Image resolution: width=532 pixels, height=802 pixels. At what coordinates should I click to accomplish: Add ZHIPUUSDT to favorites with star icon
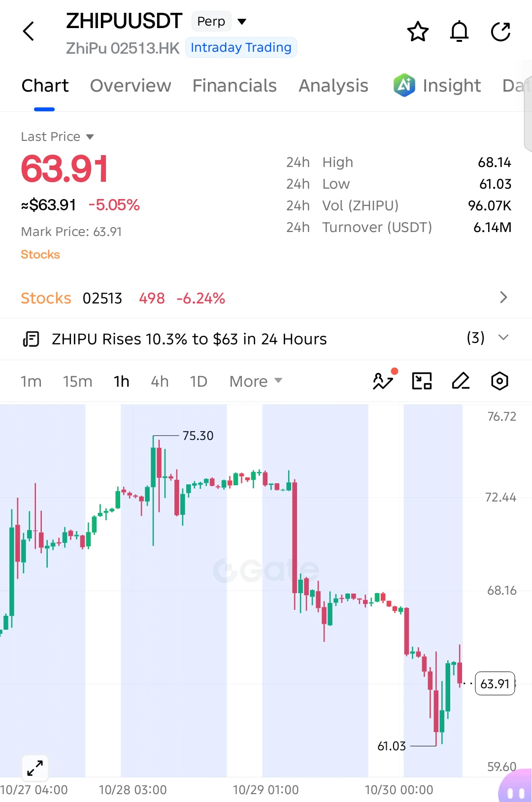(418, 32)
